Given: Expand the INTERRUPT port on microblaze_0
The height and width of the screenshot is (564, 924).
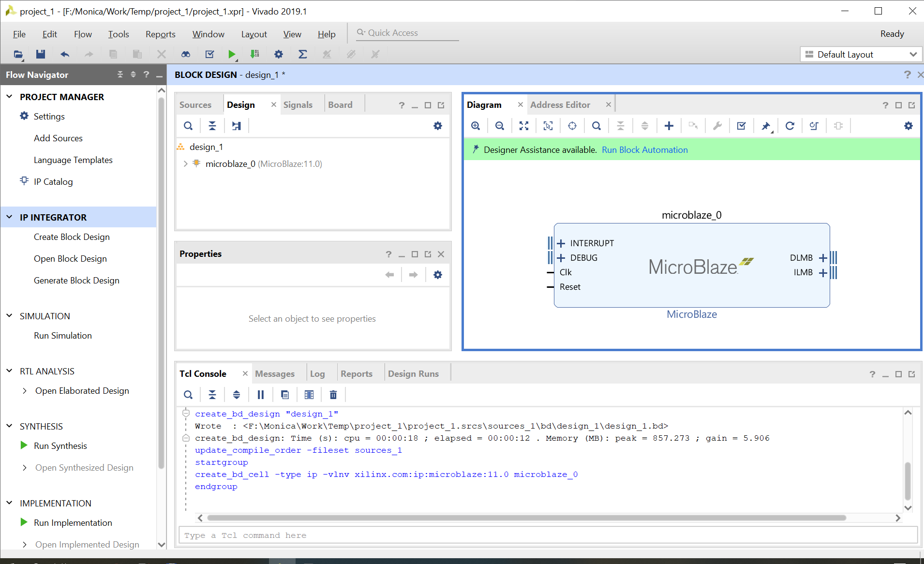Looking at the screenshot, I should point(561,243).
